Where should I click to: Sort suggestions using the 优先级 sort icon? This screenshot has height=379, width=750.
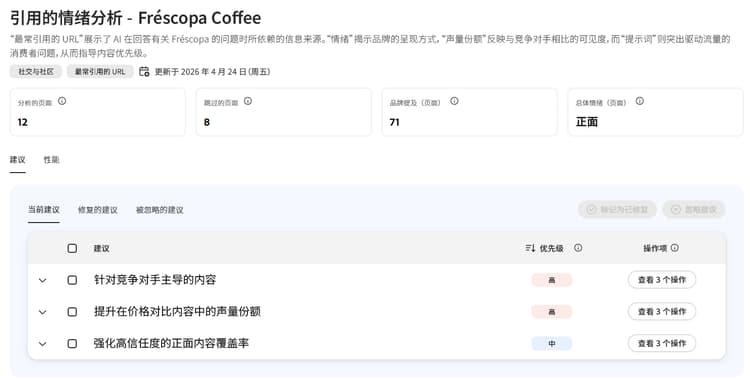[530, 248]
